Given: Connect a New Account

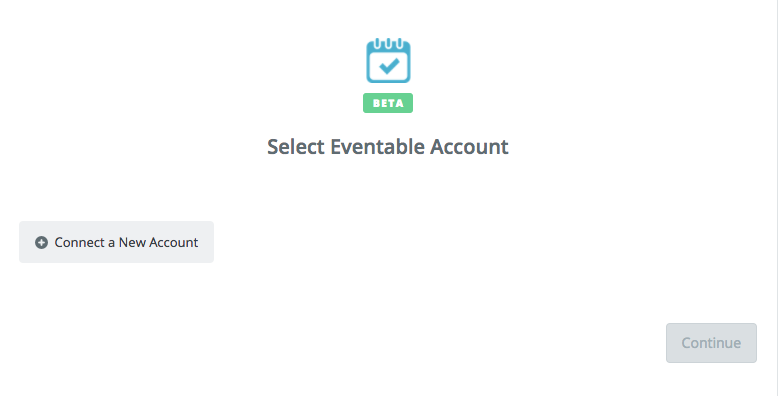Looking at the screenshot, I should point(117,242).
